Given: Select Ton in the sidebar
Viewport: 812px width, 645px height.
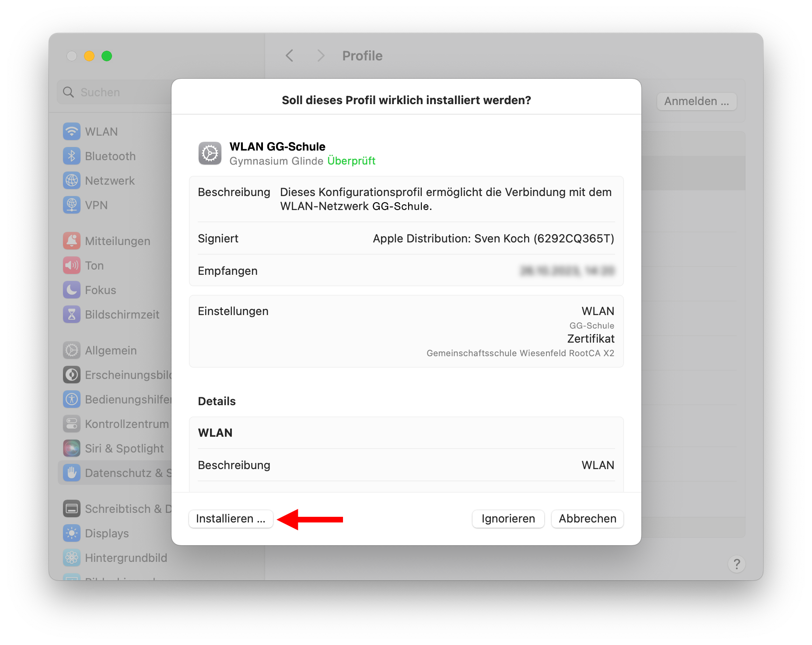Looking at the screenshot, I should tap(94, 265).
